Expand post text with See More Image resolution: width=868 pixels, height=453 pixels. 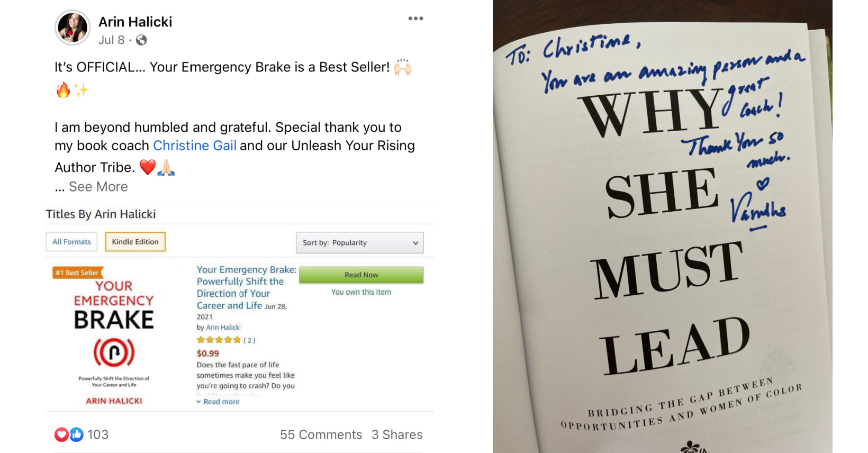click(98, 187)
